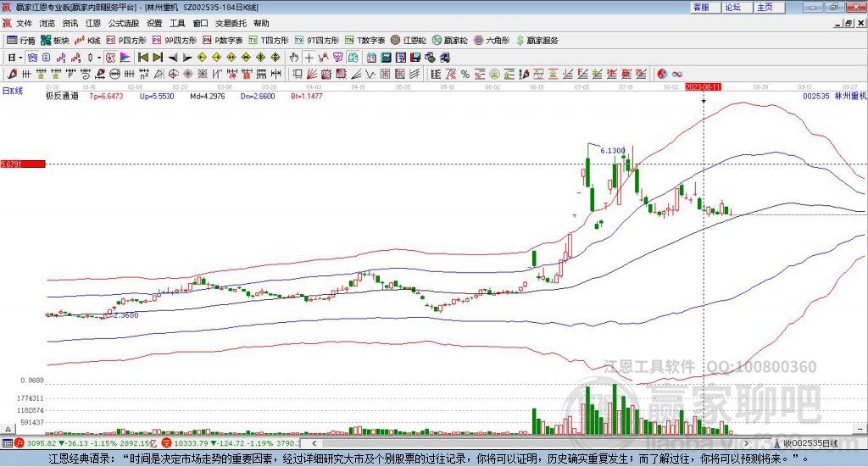Select the zigzag wave line tool

(370, 74)
